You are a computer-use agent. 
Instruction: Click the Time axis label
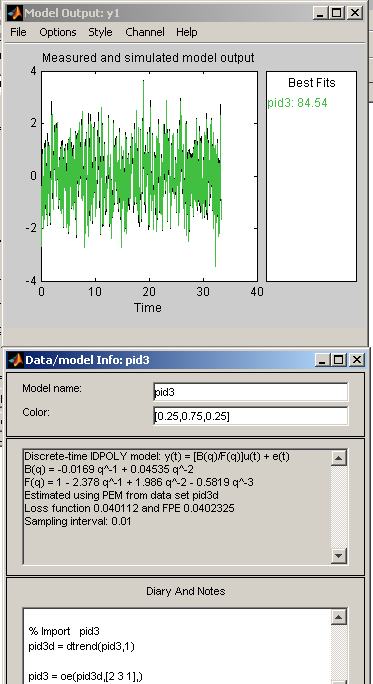[x=148, y=308]
